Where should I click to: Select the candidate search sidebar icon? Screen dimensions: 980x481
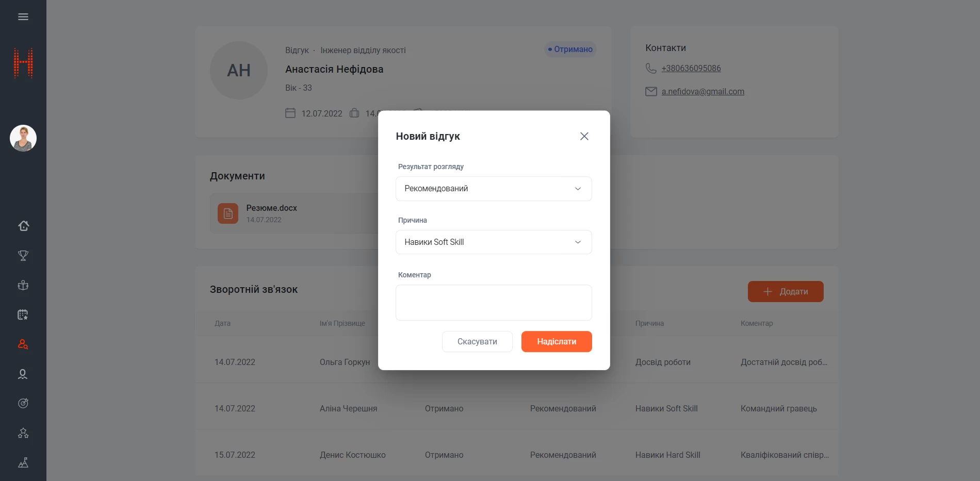[x=23, y=344]
